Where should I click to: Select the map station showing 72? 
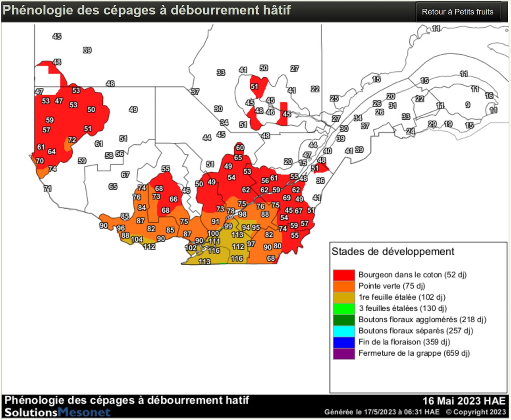pos(72,140)
